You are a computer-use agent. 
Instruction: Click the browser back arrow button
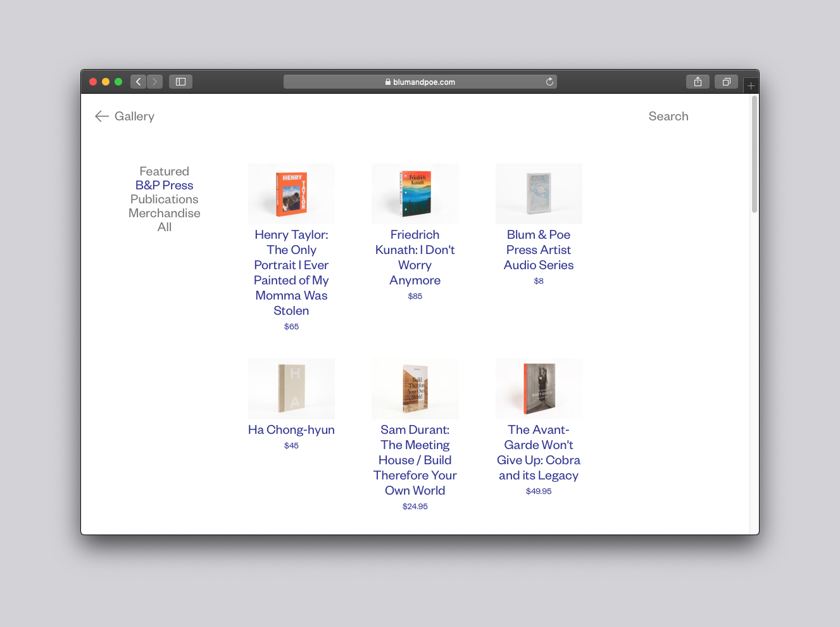[x=138, y=82]
